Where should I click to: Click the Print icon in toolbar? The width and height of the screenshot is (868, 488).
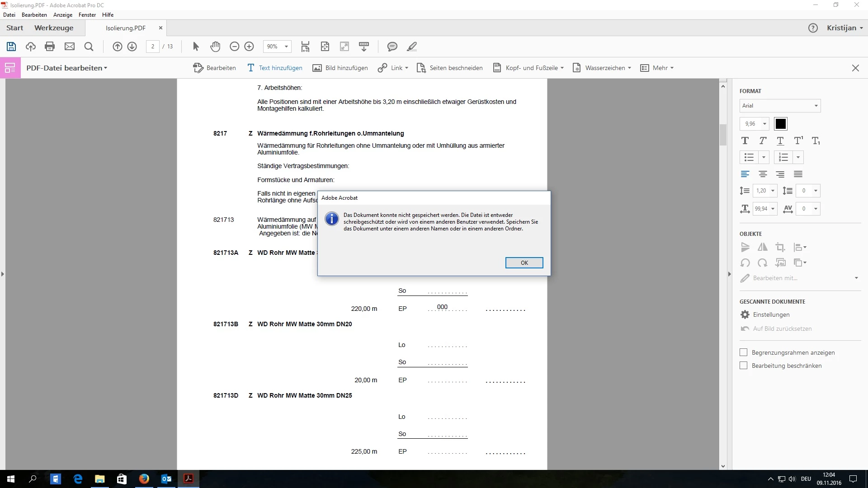(50, 47)
